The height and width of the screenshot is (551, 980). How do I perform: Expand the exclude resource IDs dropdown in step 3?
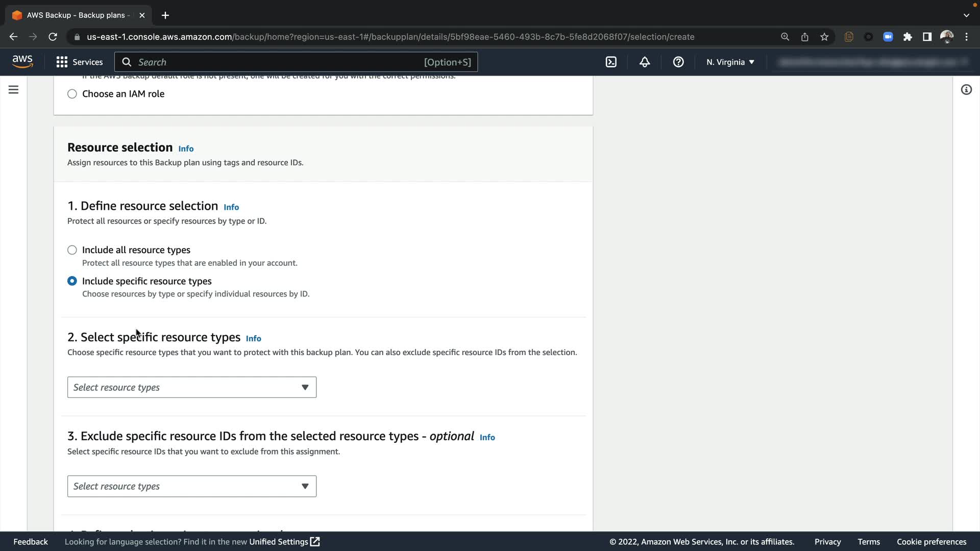pyautogui.click(x=191, y=486)
